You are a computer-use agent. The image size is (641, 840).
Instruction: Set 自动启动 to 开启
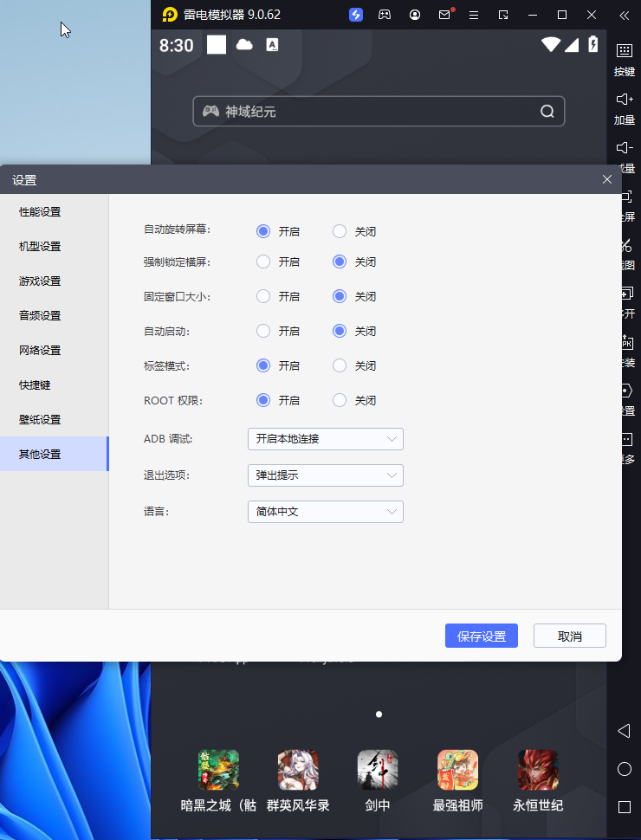[x=263, y=331]
